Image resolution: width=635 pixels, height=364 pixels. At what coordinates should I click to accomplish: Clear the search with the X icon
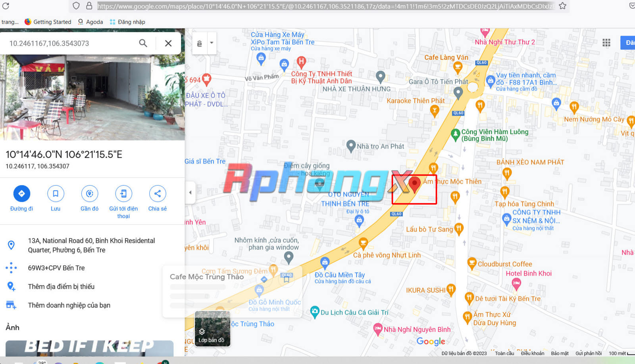coord(168,43)
